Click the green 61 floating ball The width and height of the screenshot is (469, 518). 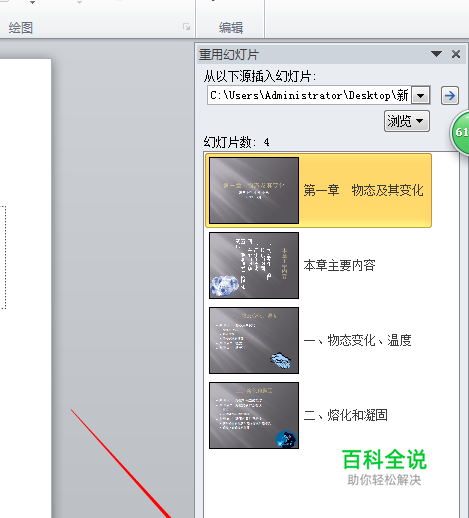click(x=460, y=132)
